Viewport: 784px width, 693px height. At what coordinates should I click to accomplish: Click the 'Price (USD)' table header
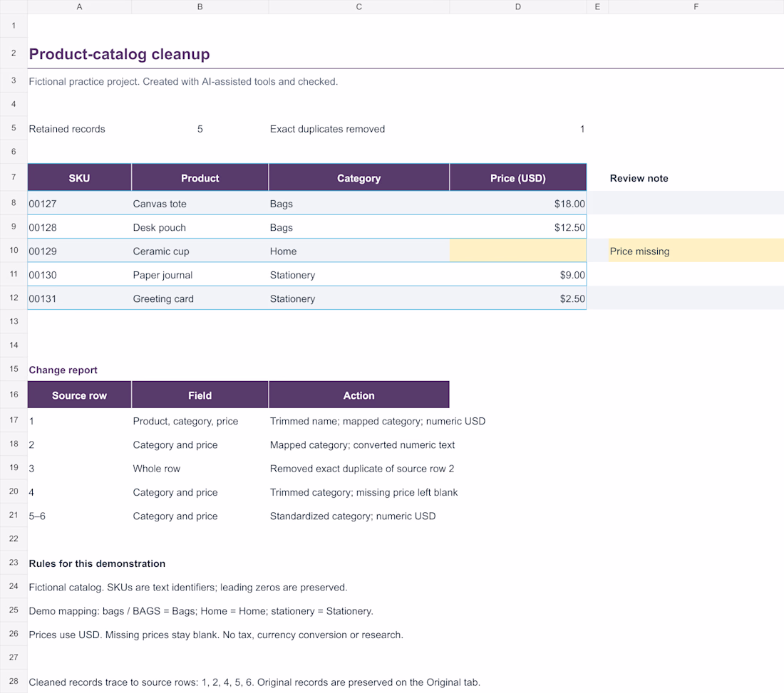518,178
